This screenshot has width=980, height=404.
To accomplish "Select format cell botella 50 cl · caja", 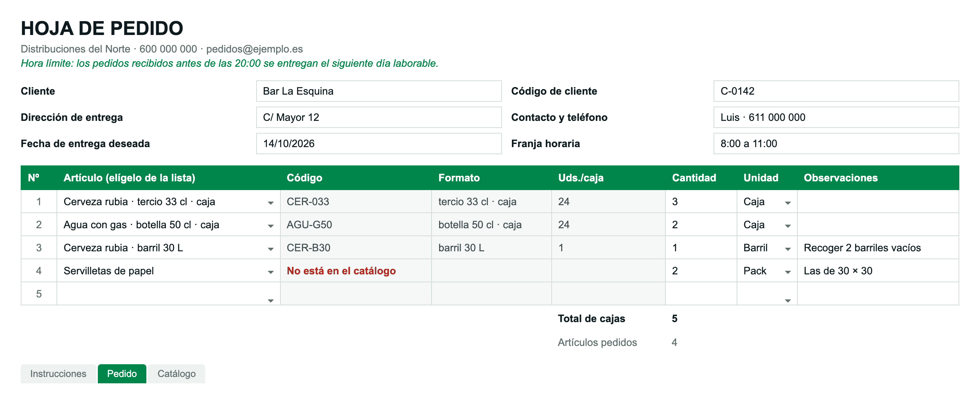I will click(x=492, y=225).
